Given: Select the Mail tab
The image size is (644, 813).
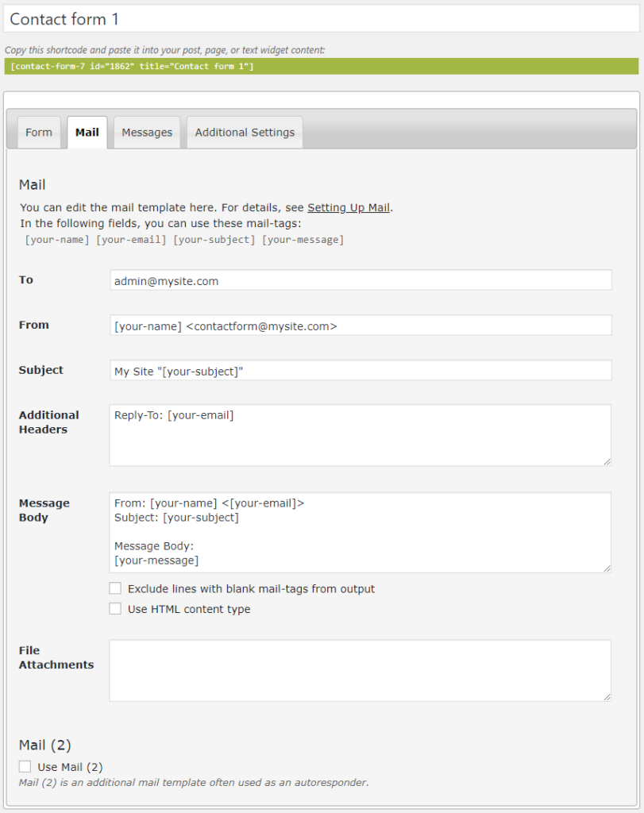Looking at the screenshot, I should point(87,133).
